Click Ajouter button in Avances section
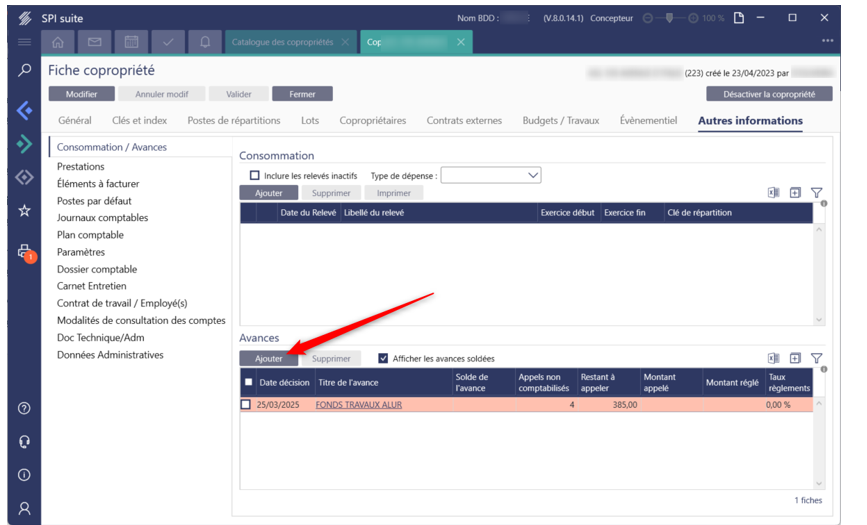Screen dimensions: 867x525 (268, 358)
